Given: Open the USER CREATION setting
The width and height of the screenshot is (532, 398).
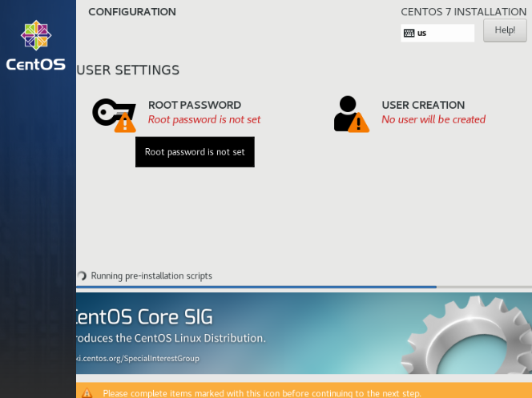Looking at the screenshot, I should point(423,105).
